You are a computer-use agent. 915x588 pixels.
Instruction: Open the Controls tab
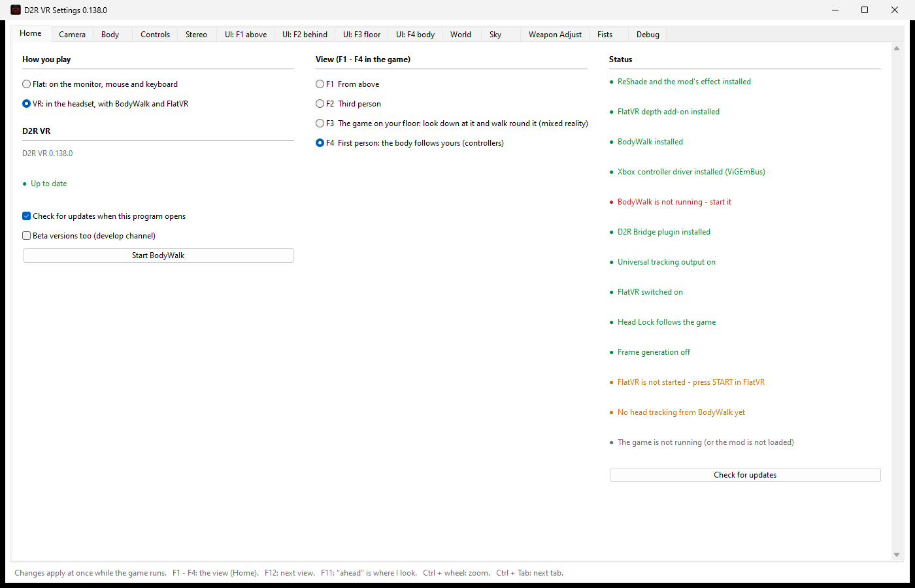155,35
